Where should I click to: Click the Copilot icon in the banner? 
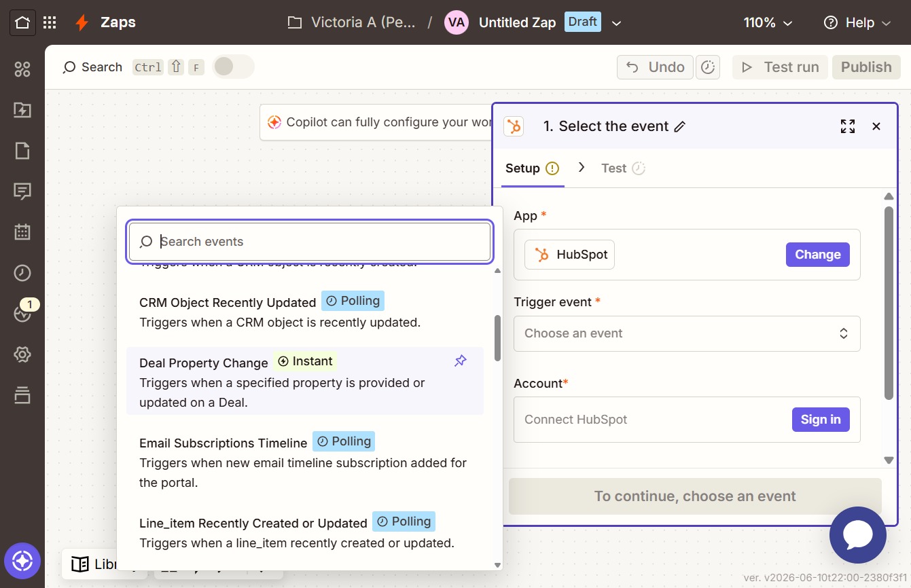(274, 122)
